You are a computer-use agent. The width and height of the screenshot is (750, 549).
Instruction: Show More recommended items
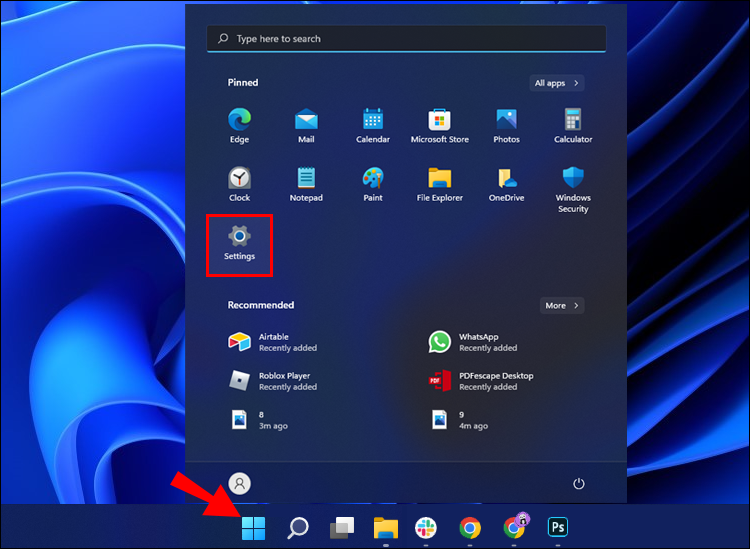[562, 305]
